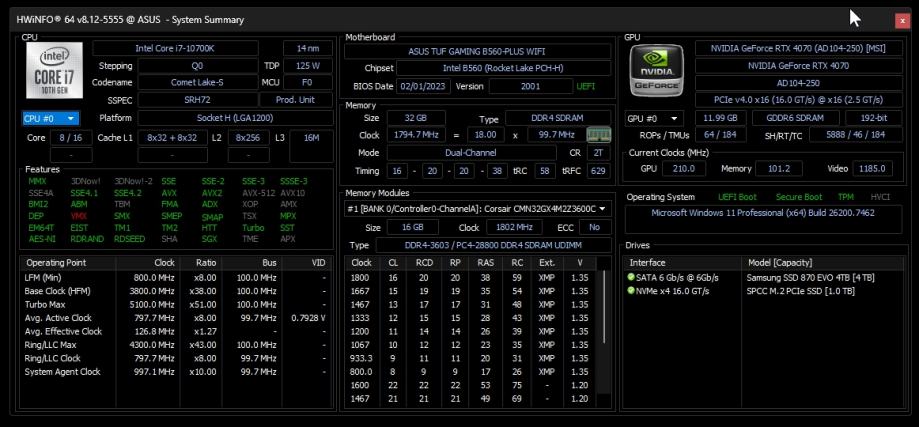Click the Secure Boot status label
This screenshot has width=919, height=427.
[799, 197]
